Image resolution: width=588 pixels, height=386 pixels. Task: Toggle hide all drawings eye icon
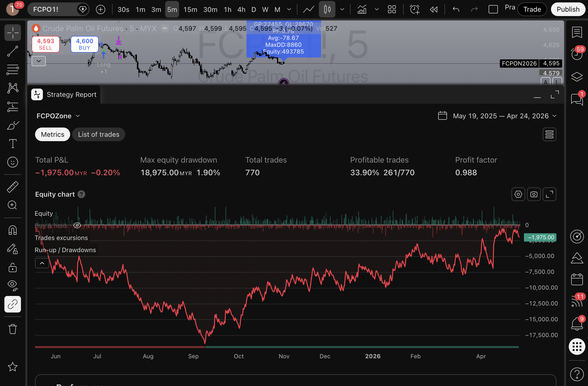pyautogui.click(x=12, y=285)
